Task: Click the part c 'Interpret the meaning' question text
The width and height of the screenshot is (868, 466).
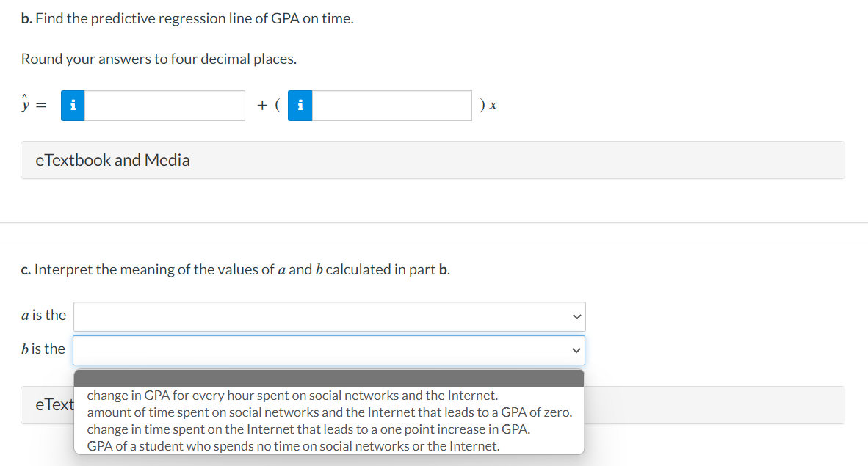Action: [236, 269]
